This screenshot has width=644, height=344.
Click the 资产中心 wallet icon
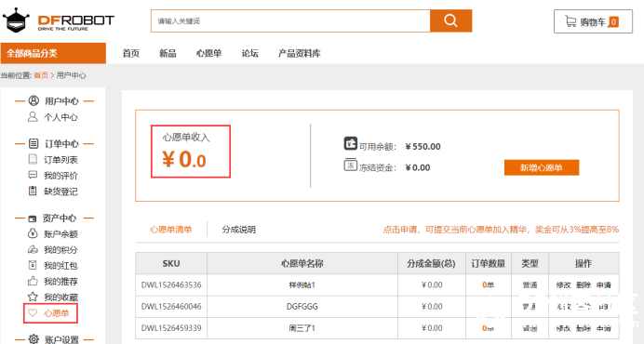click(x=33, y=218)
